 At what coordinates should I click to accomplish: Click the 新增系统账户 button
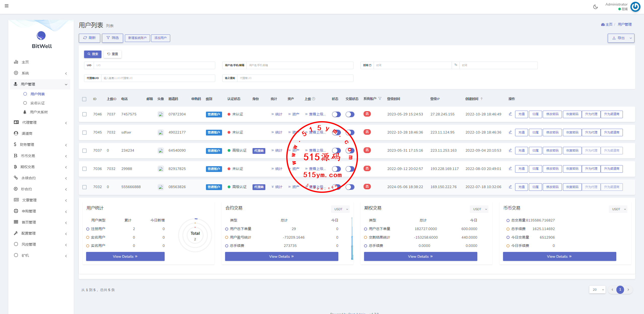pos(137,38)
